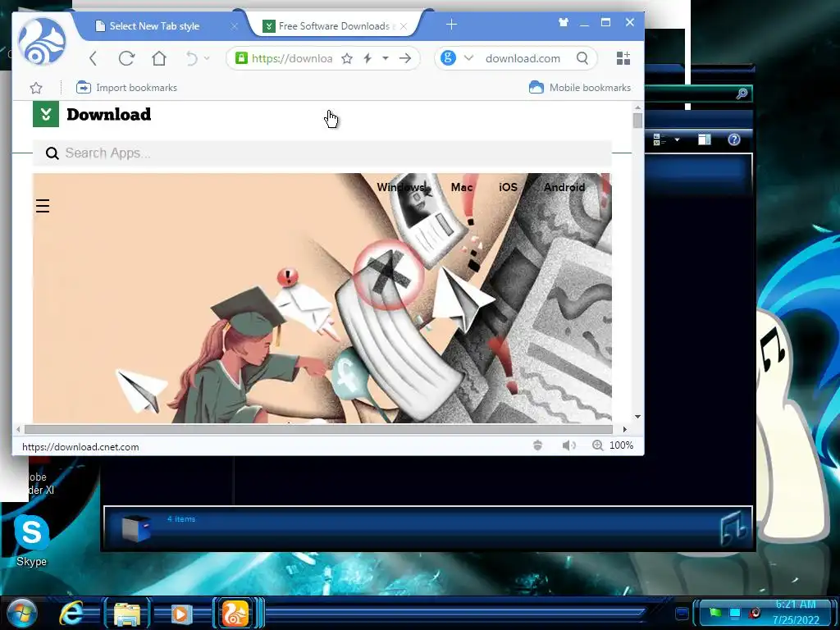
Task: Expand the view dropdown arrow in Explorer window
Action: (677, 139)
